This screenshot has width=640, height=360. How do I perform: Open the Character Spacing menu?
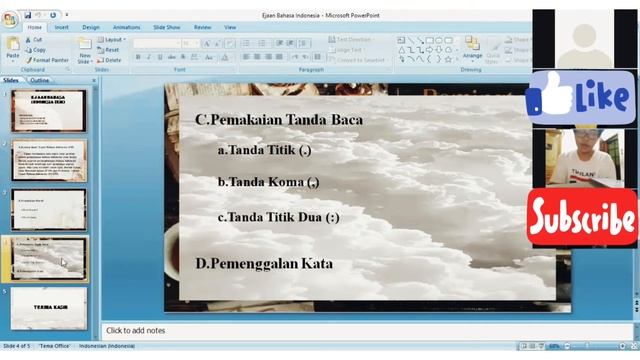pos(195,57)
